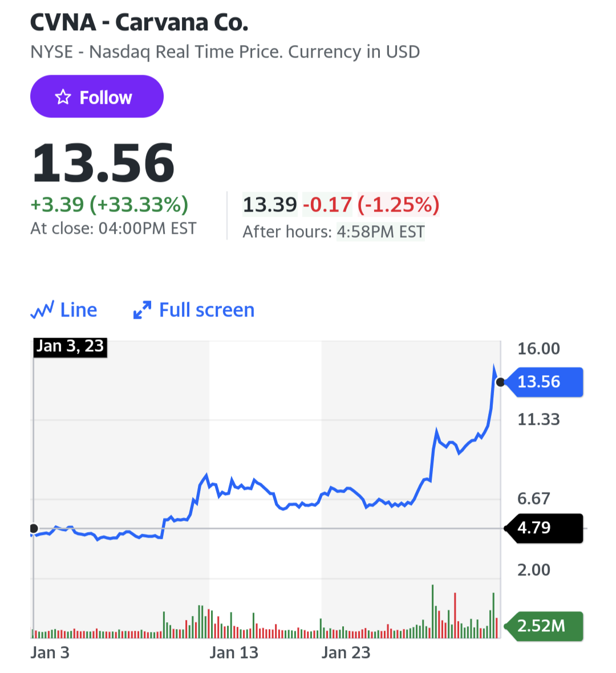Click the Jan 3 axis date label

[x=50, y=653]
